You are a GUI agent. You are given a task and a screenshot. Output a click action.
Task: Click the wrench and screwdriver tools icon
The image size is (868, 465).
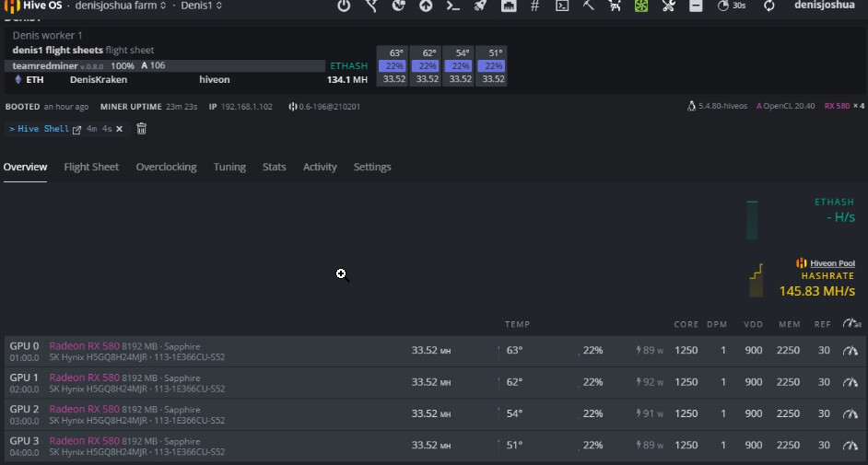coord(670,6)
